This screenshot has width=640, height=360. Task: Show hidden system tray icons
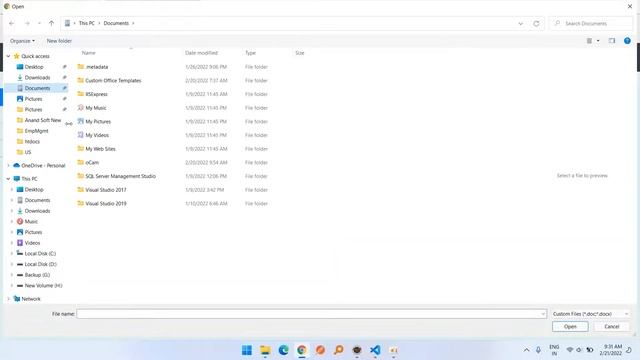point(527,350)
